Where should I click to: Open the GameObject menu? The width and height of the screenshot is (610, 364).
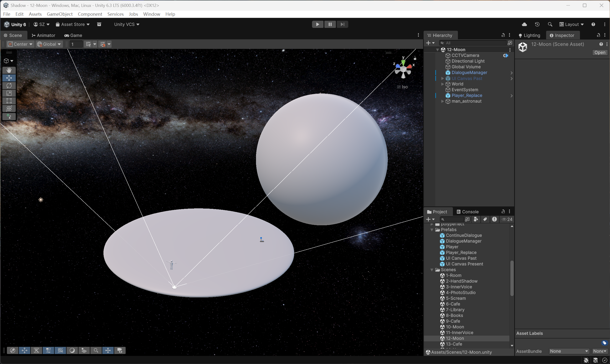click(x=60, y=14)
